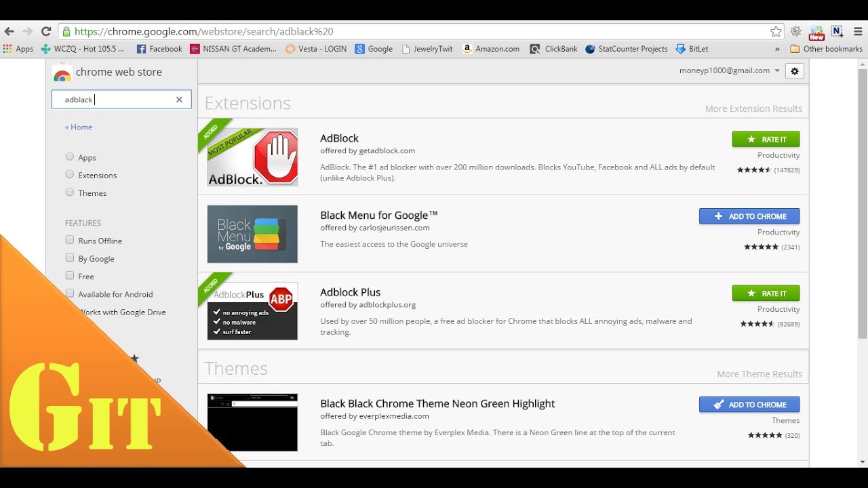Select the Extensions radio button

[69, 174]
